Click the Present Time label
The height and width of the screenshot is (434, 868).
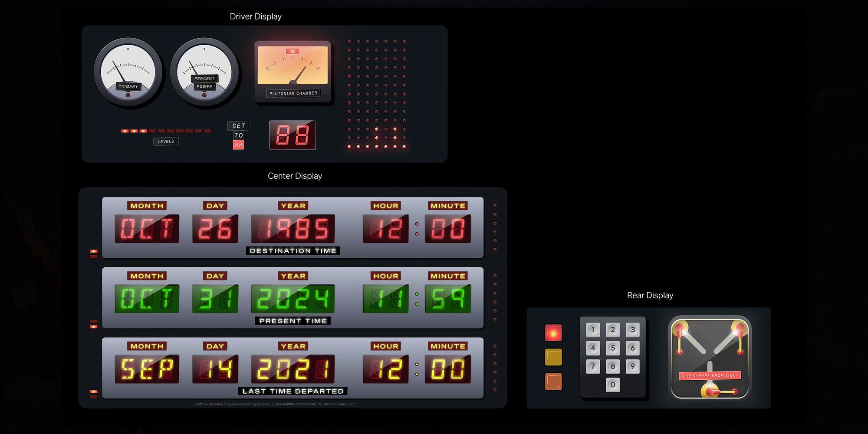[x=293, y=321]
